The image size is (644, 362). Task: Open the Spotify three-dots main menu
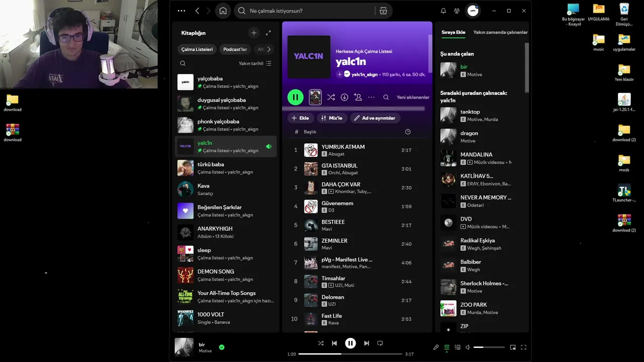(182, 11)
